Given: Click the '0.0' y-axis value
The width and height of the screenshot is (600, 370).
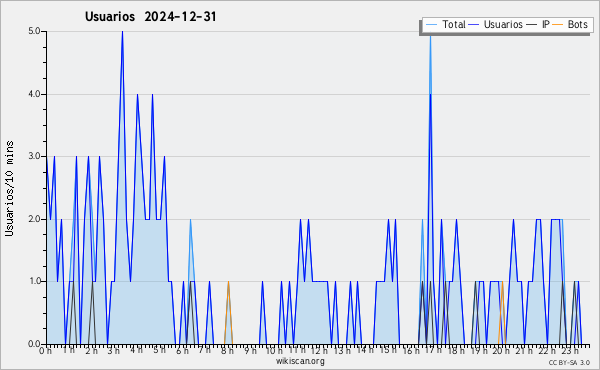Looking at the screenshot, I should pos(34,344).
